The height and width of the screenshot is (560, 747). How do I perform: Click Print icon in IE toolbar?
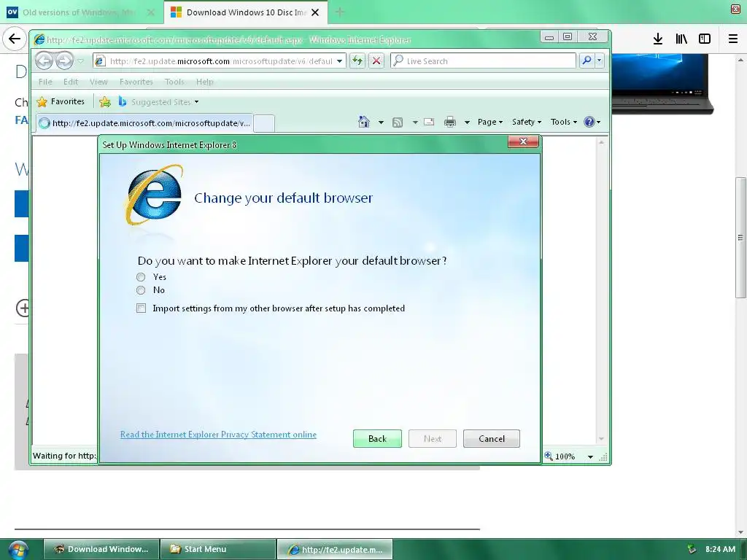449,122
